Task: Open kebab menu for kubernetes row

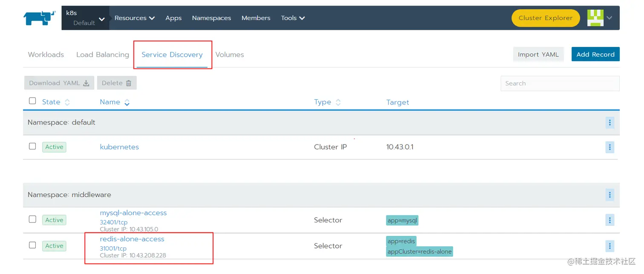Action: tap(609, 147)
